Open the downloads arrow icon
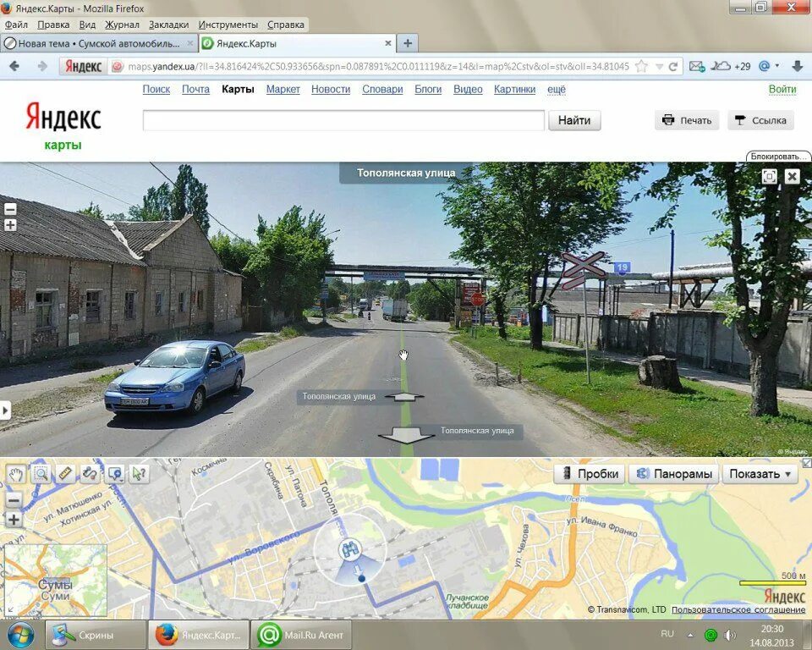The image size is (812, 650). [x=798, y=66]
